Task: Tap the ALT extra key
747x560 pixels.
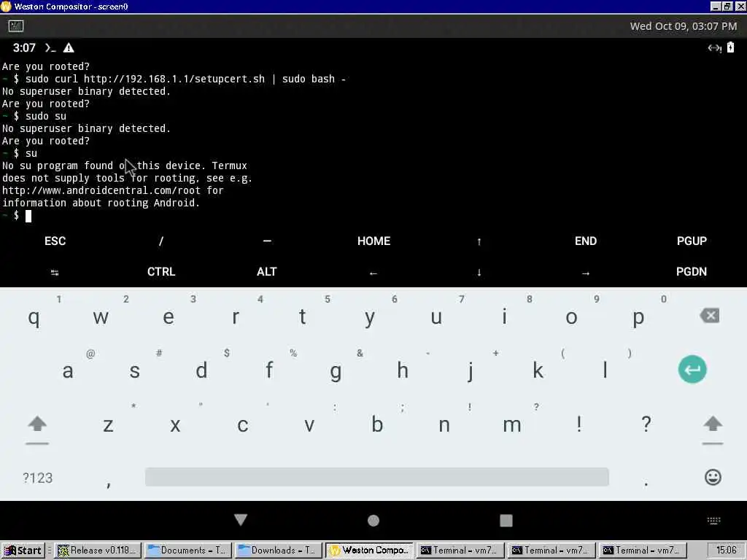Action: 267,271
